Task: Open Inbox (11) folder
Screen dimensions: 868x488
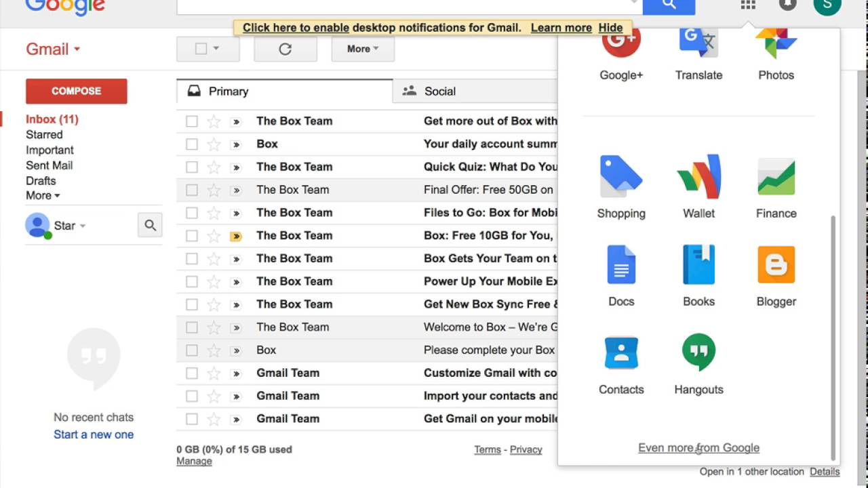Action: coord(52,119)
